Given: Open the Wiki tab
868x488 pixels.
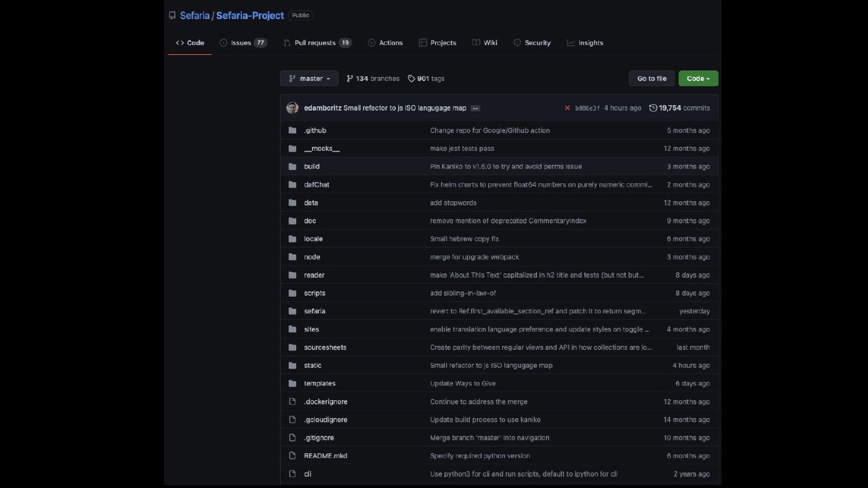Looking at the screenshot, I should 484,43.
